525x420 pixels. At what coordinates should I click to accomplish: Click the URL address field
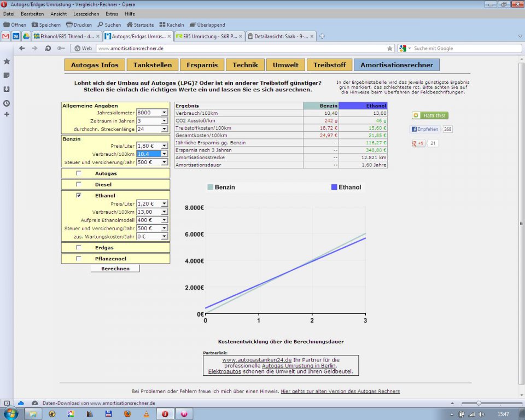coord(242,49)
